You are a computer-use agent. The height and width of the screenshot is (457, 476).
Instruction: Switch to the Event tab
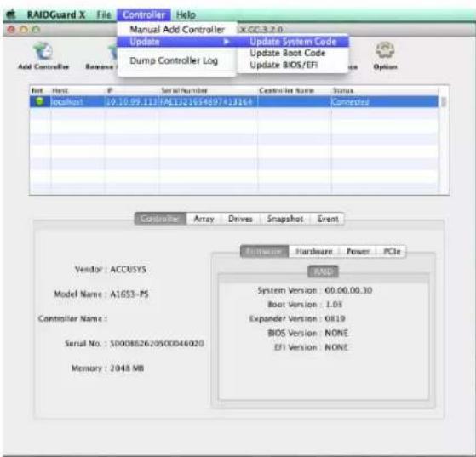[x=328, y=219]
